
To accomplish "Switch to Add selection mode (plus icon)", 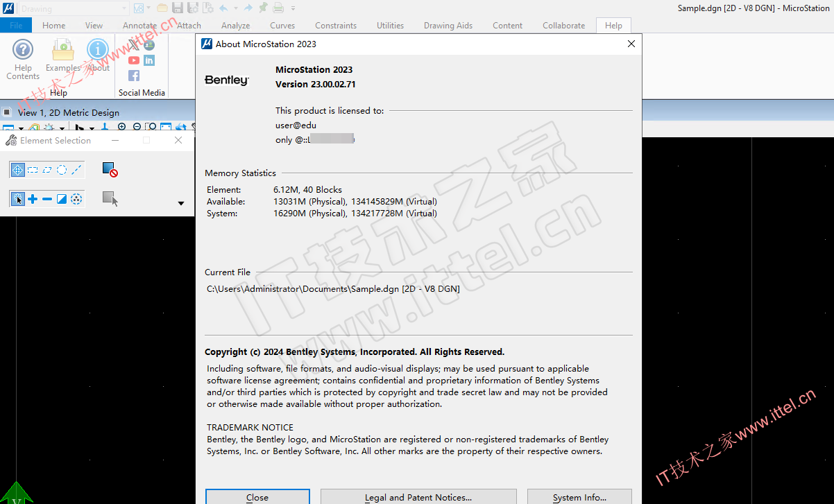I will click(x=33, y=199).
